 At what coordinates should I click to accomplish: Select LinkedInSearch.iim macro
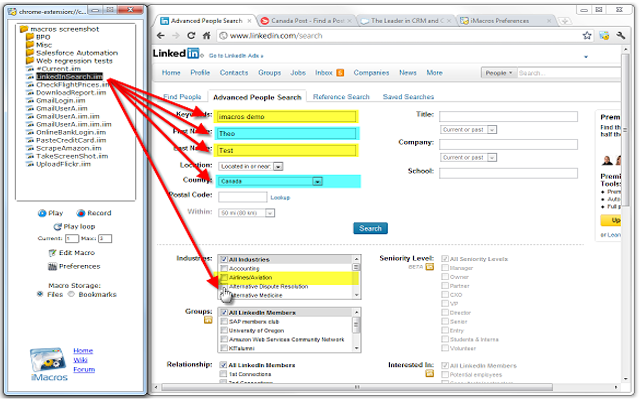click(x=69, y=76)
